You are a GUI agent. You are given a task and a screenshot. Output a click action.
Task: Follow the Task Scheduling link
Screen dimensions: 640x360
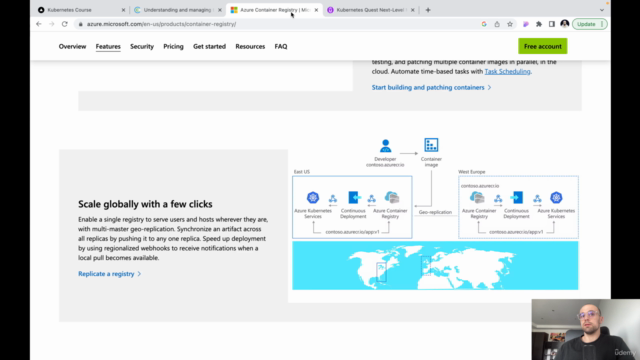(x=507, y=71)
